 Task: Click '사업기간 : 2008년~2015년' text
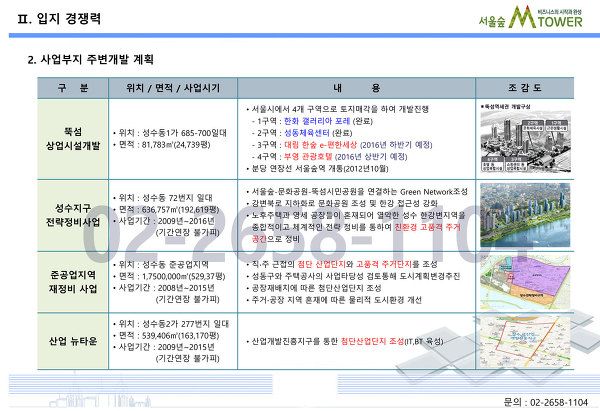(x=164, y=288)
